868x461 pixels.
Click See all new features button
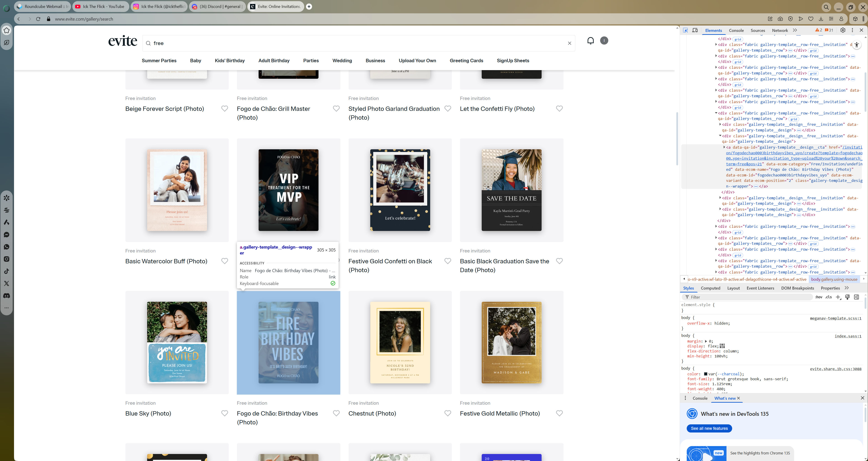click(709, 428)
